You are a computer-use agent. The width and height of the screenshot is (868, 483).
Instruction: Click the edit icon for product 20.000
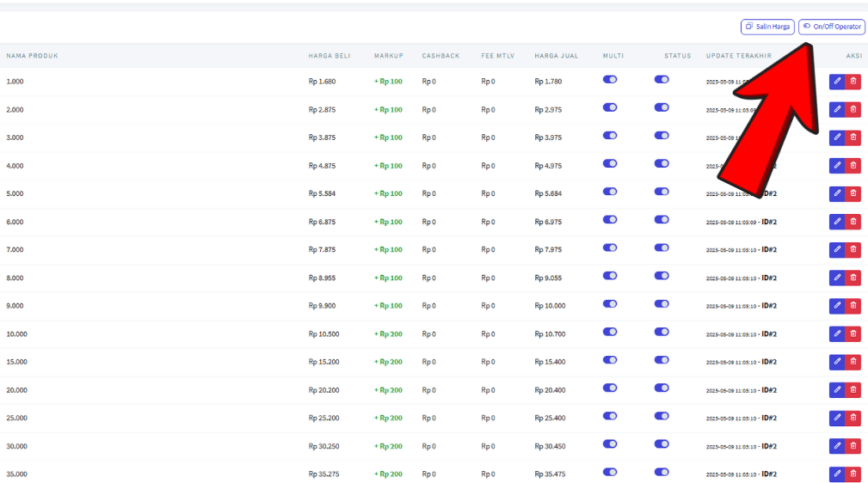pyautogui.click(x=837, y=389)
